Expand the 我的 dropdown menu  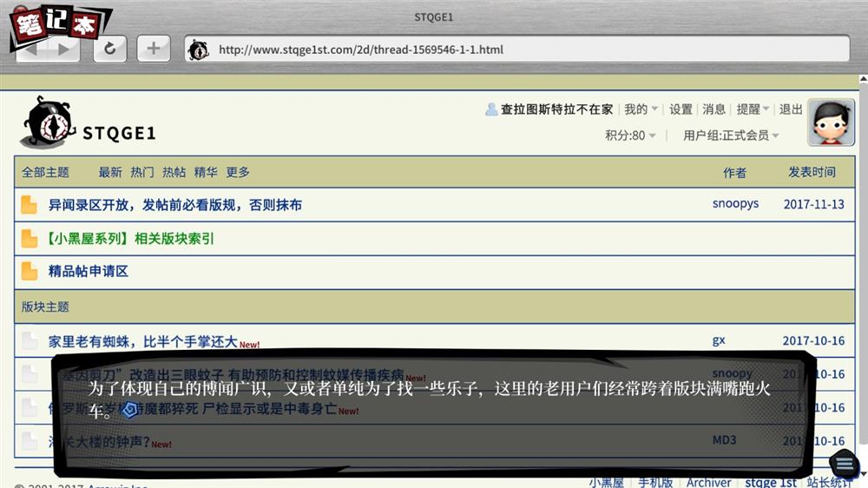pyautogui.click(x=641, y=109)
